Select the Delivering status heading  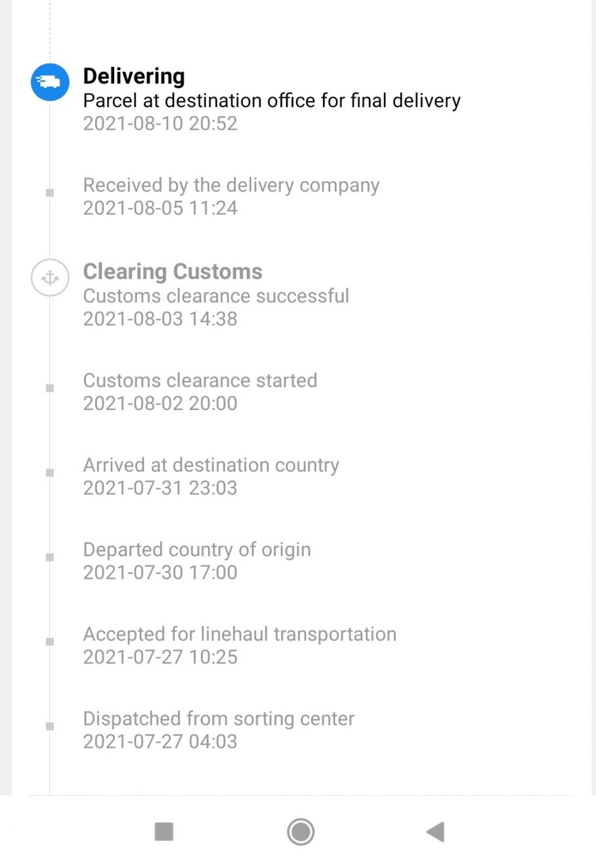pyautogui.click(x=134, y=76)
